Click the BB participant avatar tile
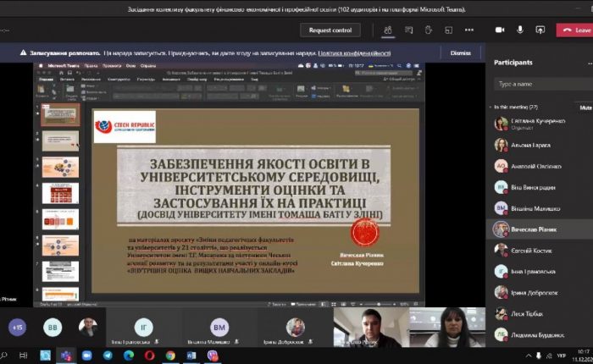The width and height of the screenshot is (593, 364). point(53,328)
